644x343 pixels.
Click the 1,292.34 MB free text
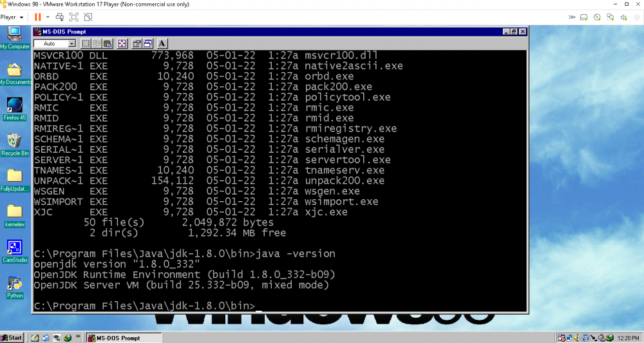(237, 233)
